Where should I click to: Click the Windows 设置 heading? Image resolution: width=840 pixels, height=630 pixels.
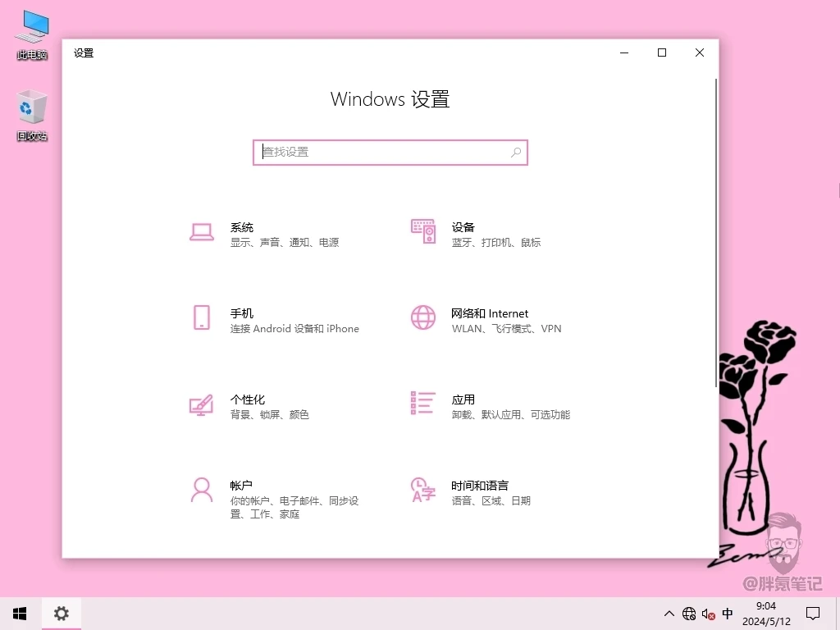[390, 99]
